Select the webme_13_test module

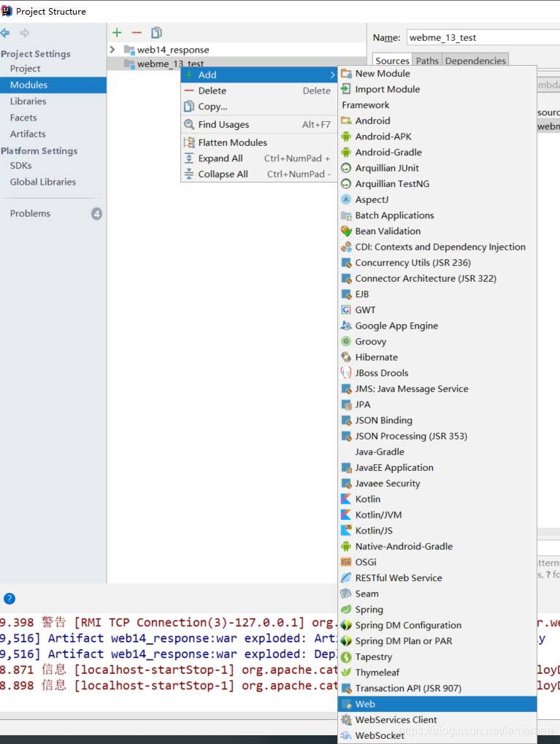170,64
